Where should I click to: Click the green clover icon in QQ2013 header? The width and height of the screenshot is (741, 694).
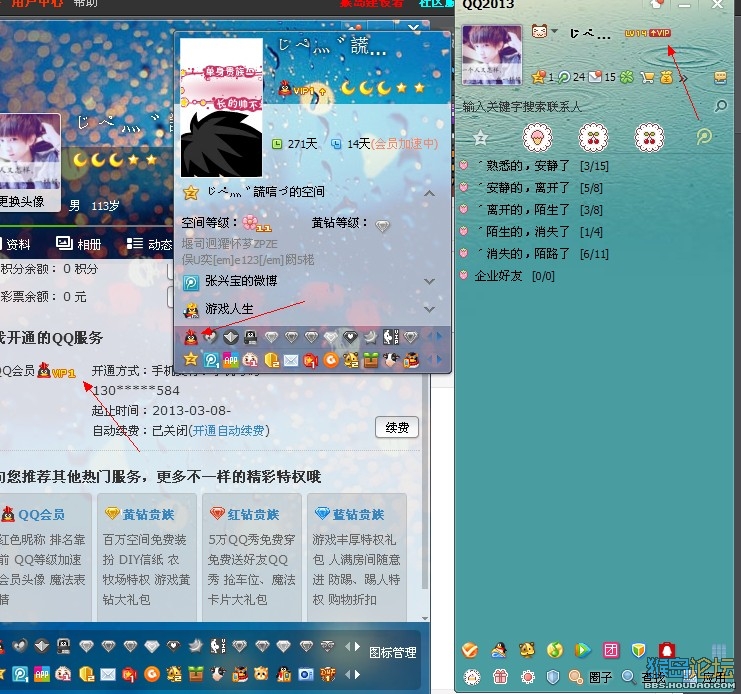[x=627, y=77]
